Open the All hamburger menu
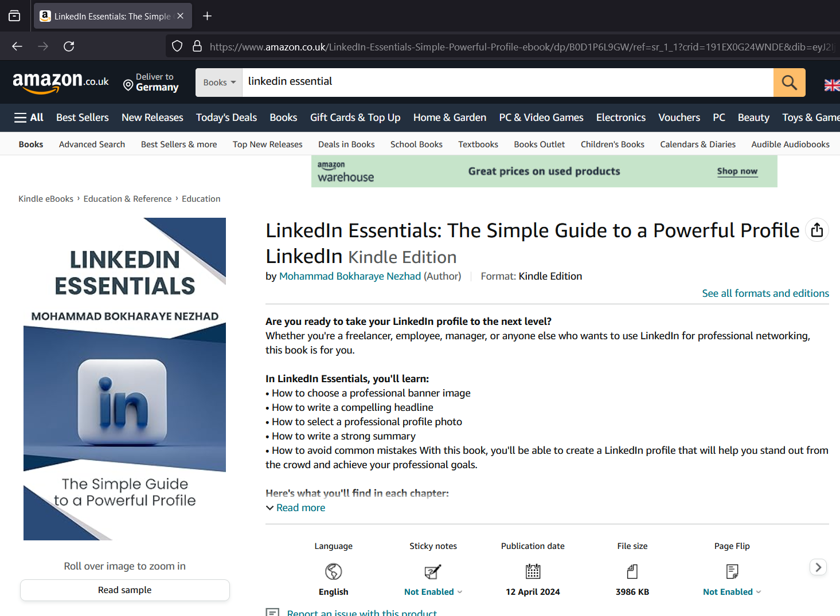This screenshot has width=840, height=616. point(29,117)
